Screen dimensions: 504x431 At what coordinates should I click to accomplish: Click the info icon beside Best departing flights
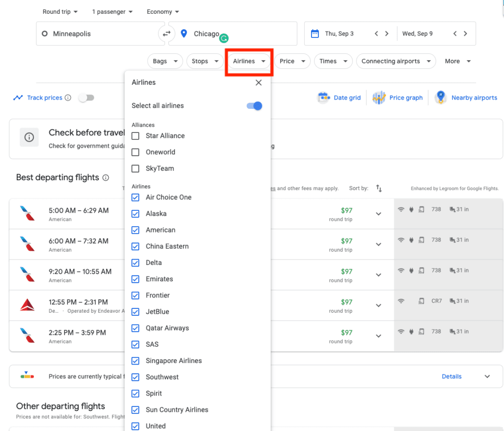106,177
